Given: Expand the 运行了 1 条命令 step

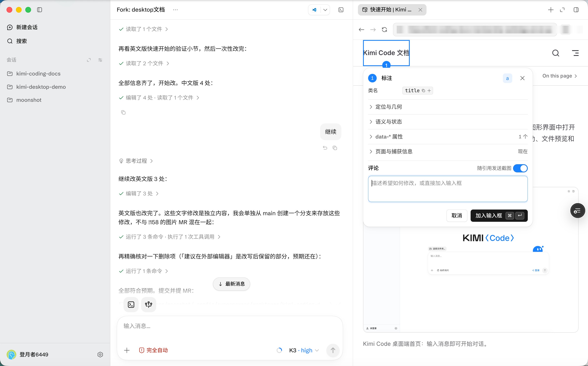Looking at the screenshot, I should coord(143,271).
